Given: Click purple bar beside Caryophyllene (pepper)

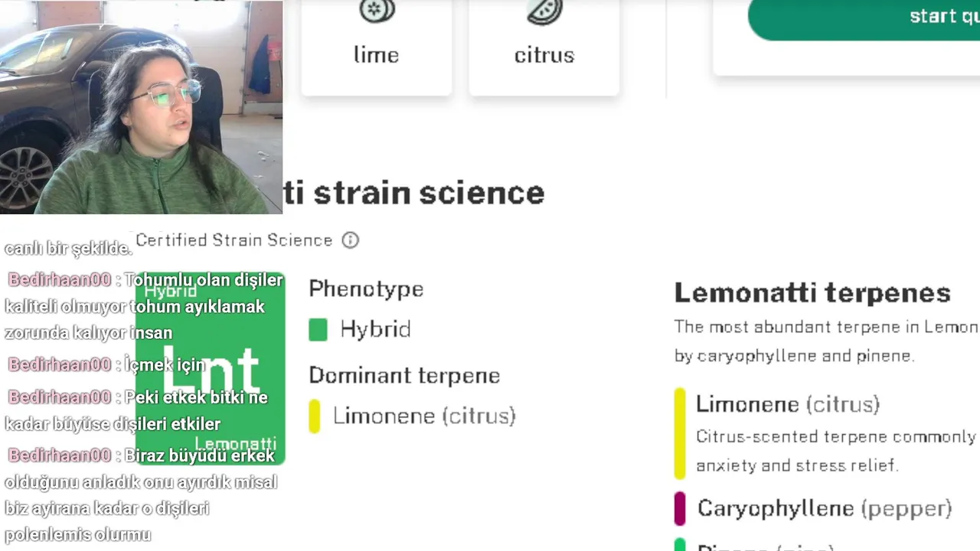Looking at the screenshot, I should pos(679,509).
